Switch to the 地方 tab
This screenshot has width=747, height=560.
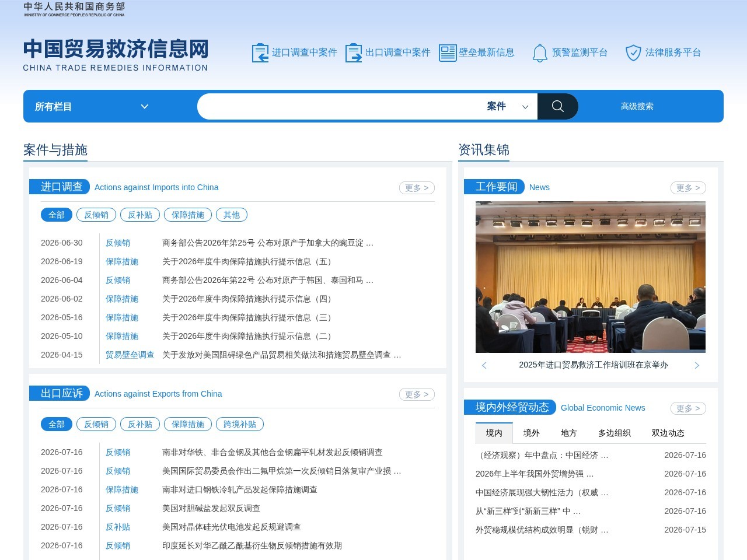coord(569,433)
